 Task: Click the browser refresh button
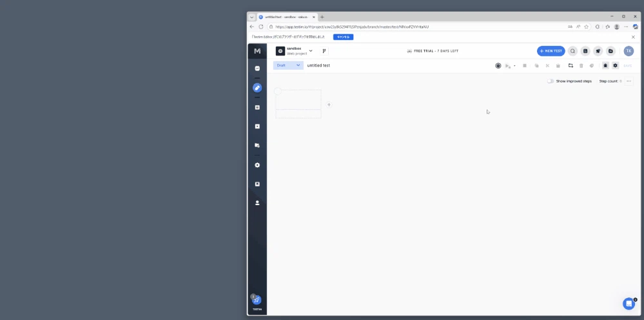coord(261,26)
